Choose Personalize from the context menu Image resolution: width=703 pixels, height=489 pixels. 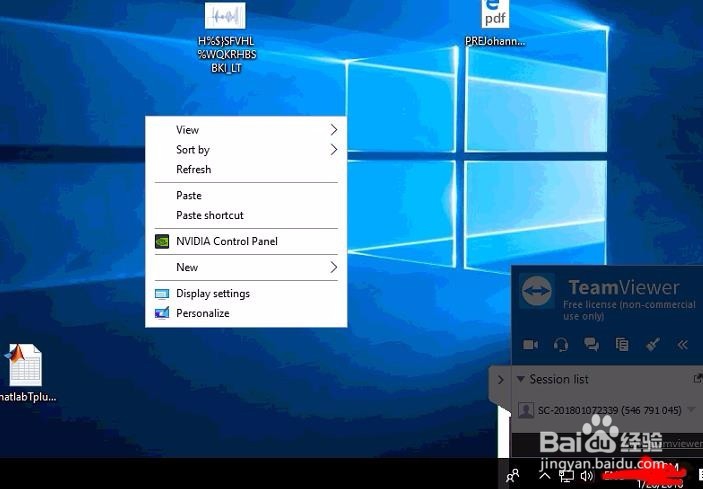pos(246,313)
